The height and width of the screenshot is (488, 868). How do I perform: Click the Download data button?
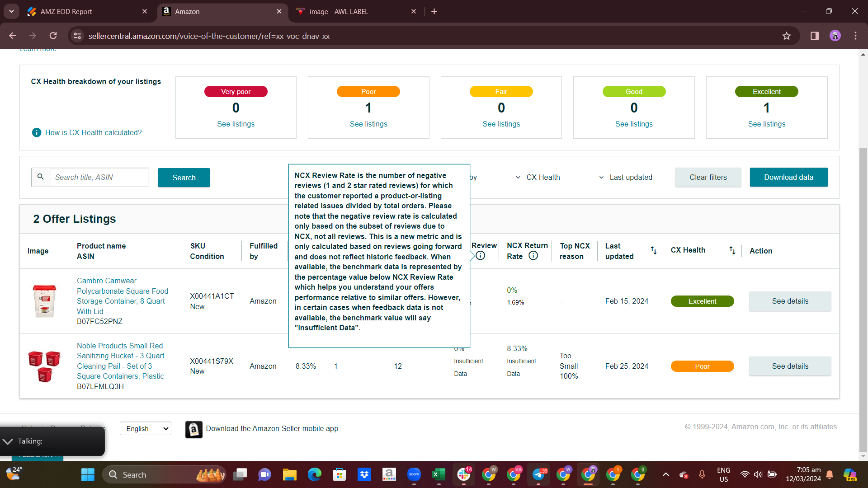pyautogui.click(x=788, y=177)
